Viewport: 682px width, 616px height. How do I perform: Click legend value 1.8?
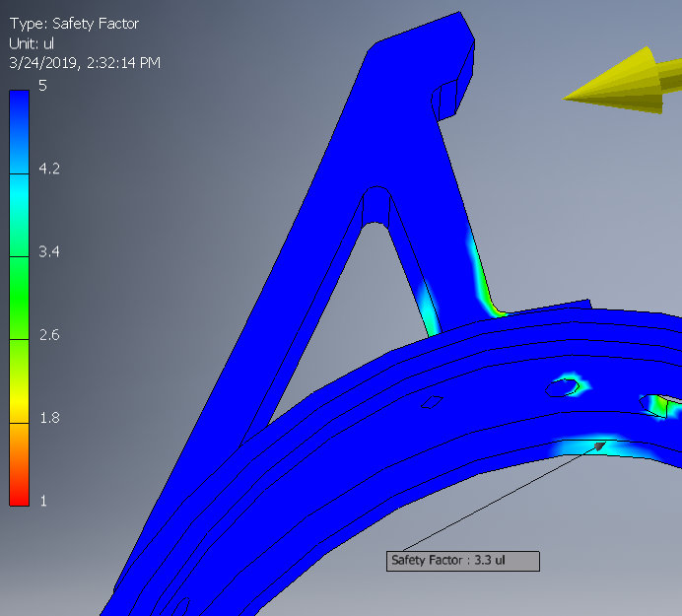tap(49, 418)
